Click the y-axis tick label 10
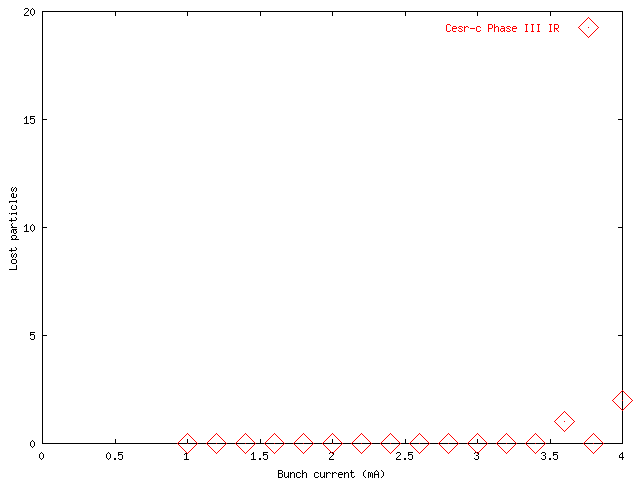 coord(29,228)
